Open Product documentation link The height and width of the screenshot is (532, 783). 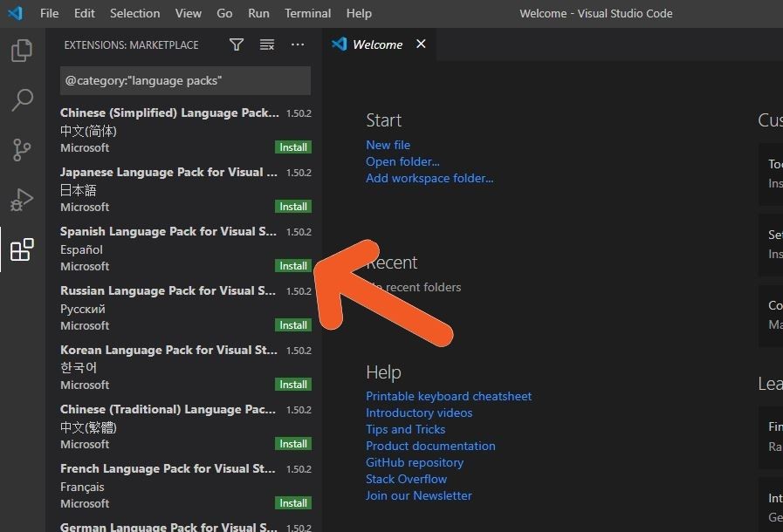pyautogui.click(x=430, y=446)
